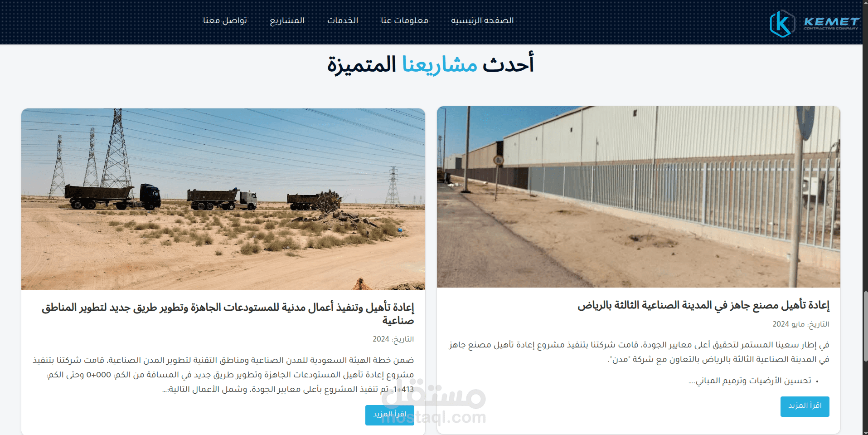868x435 pixels.
Task: Click اقرأ المزيد under the warehouses project
Action: 389,415
